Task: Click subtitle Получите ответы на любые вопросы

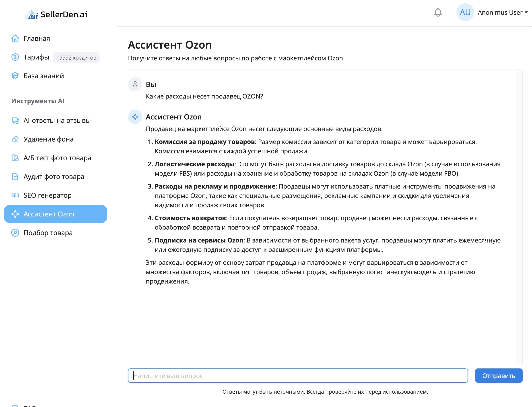Action: point(235,58)
